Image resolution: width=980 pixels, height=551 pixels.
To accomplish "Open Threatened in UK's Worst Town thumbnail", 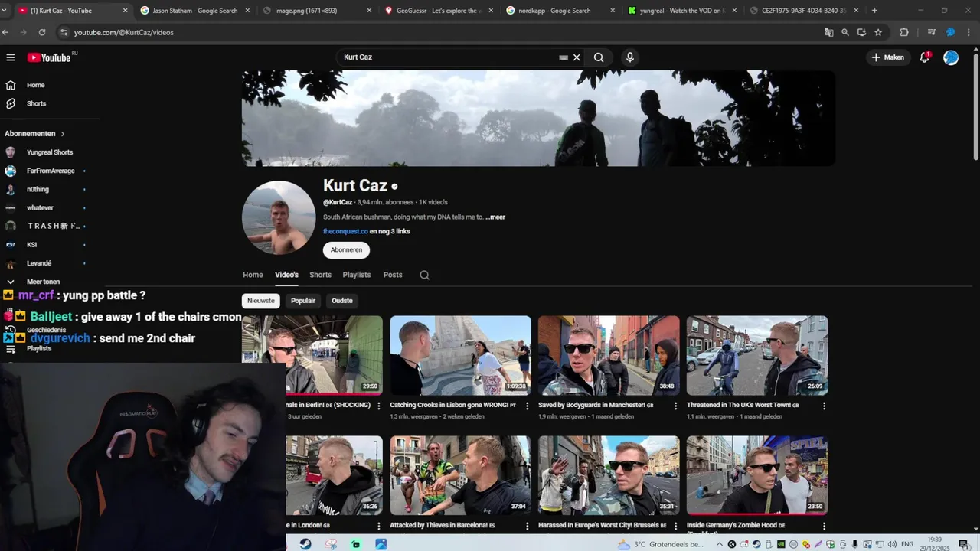I will (757, 355).
